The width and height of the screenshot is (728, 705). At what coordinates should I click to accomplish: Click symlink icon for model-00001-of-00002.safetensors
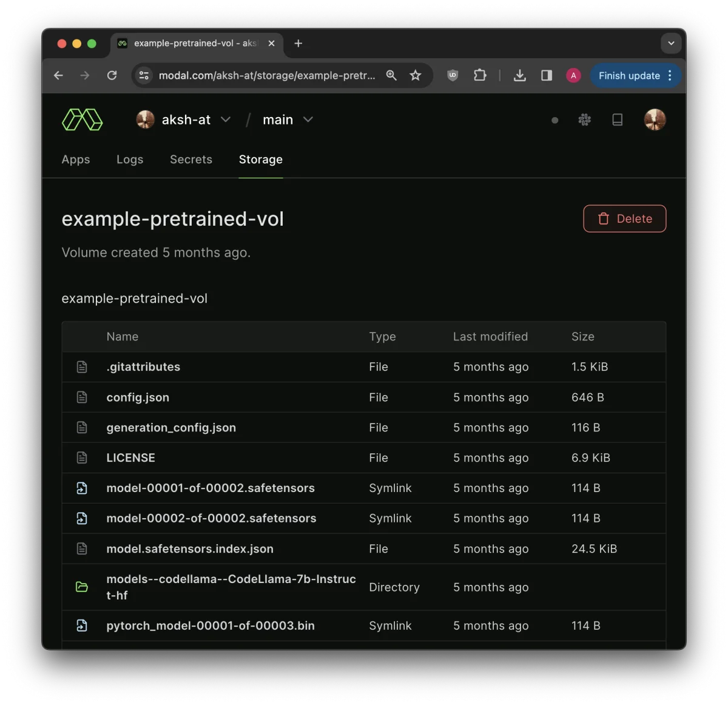pos(82,488)
